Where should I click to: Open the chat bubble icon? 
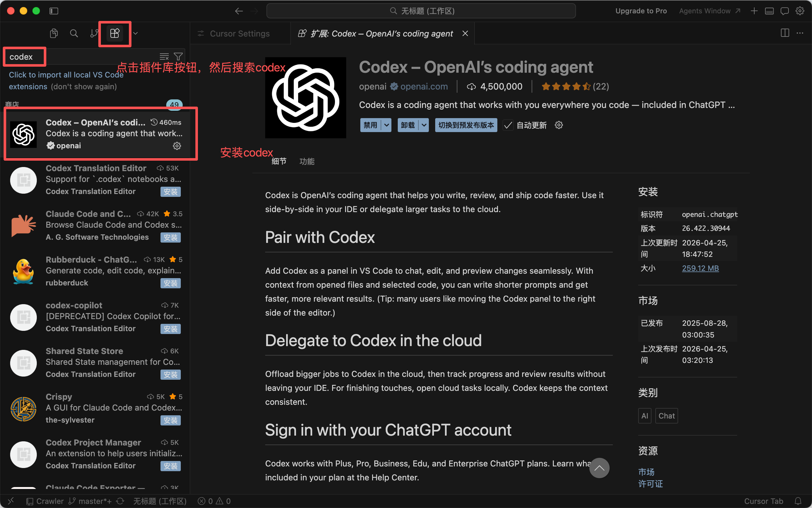pyautogui.click(x=784, y=11)
